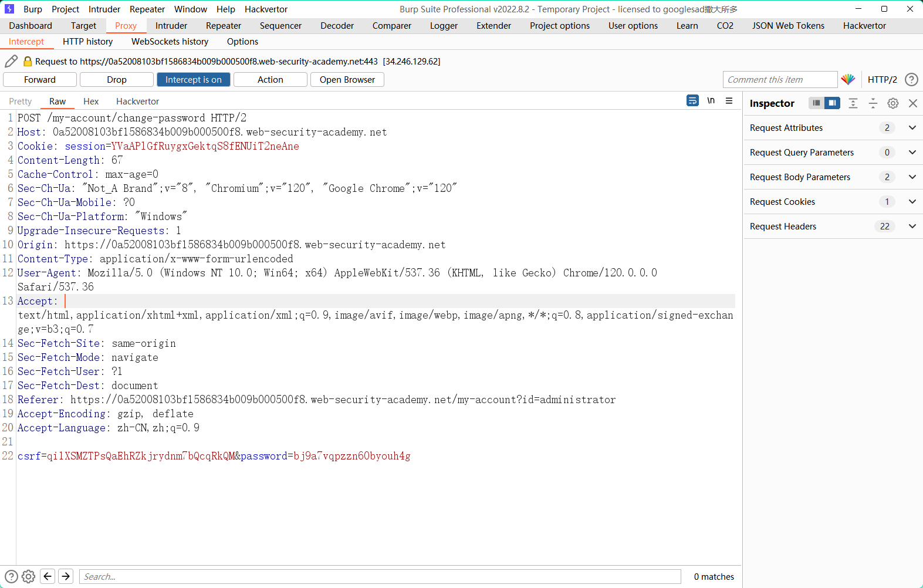Open the Burp menu
Screen dimensions: 923x588
[33, 9]
